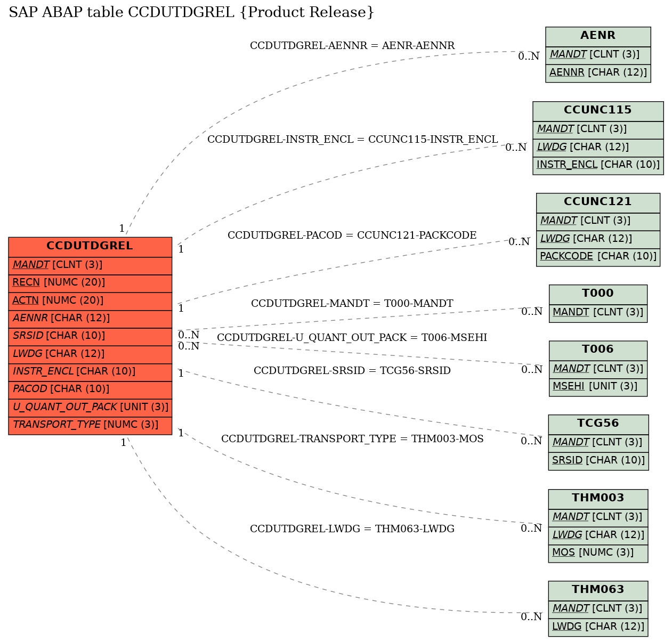Select AENNR [CHAR (12)] in AENR table
Image resolution: width=672 pixels, height=642 pixels.
pyautogui.click(x=598, y=73)
